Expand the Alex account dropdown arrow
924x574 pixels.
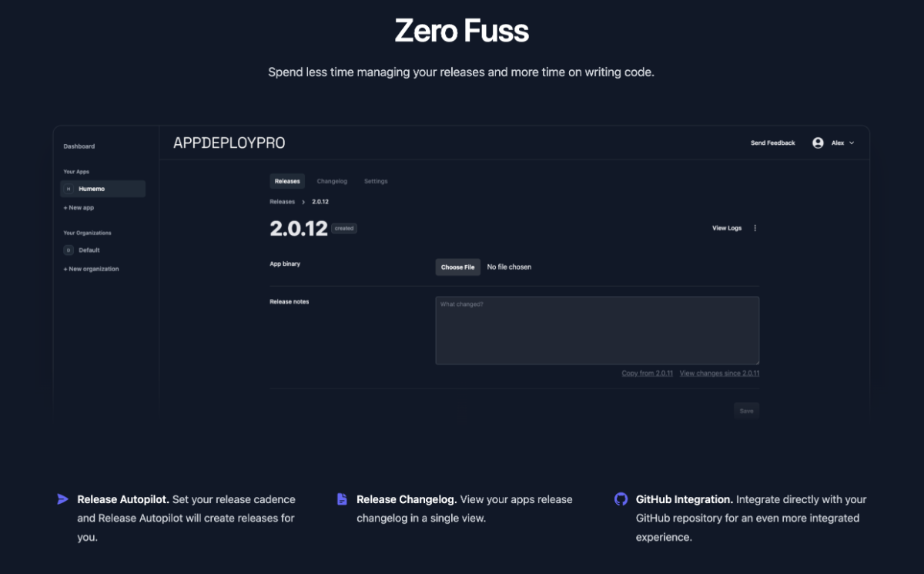click(852, 143)
